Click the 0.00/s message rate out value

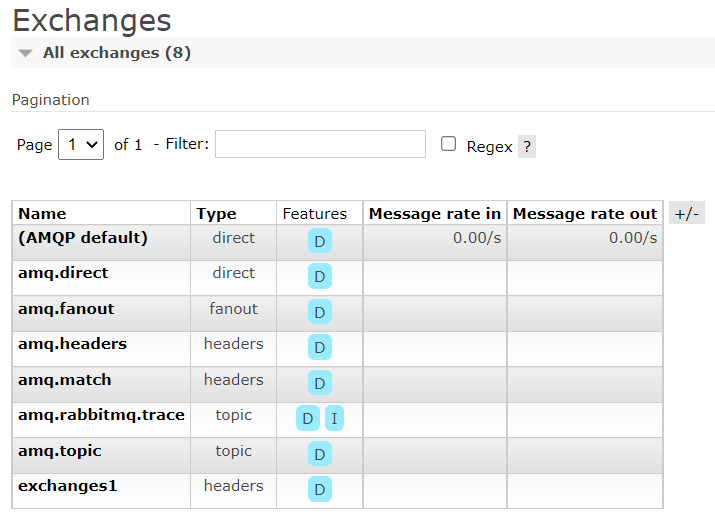click(x=633, y=238)
